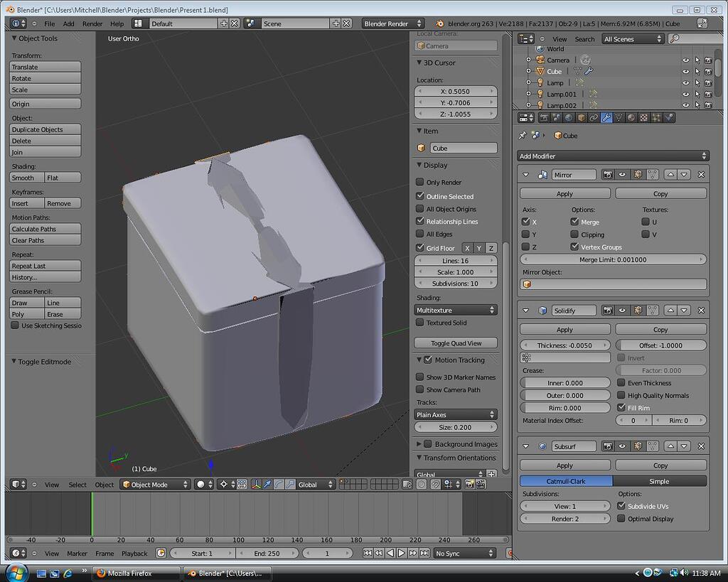This screenshot has height=582, width=728.
Task: Open the Render menu
Action: pyautogui.click(x=92, y=23)
